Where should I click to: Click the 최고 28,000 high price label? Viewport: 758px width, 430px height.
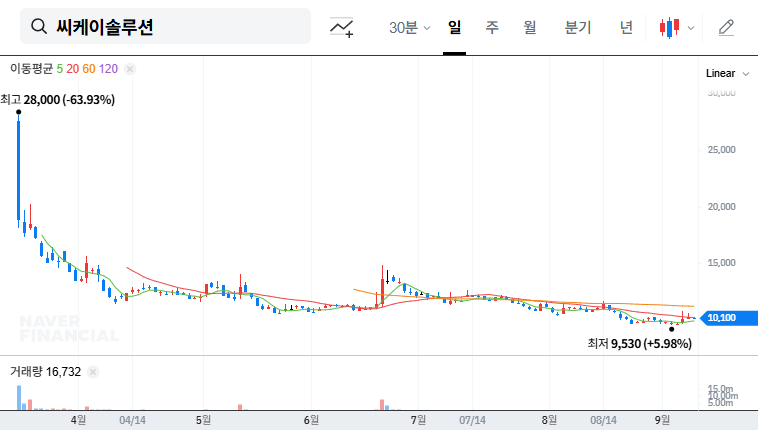[58, 100]
